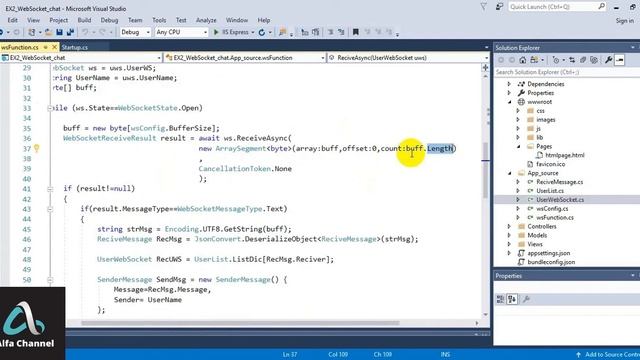Click the Collapse All icon in Solution Explorer
The height and width of the screenshot is (360, 640).
[x=583, y=60]
